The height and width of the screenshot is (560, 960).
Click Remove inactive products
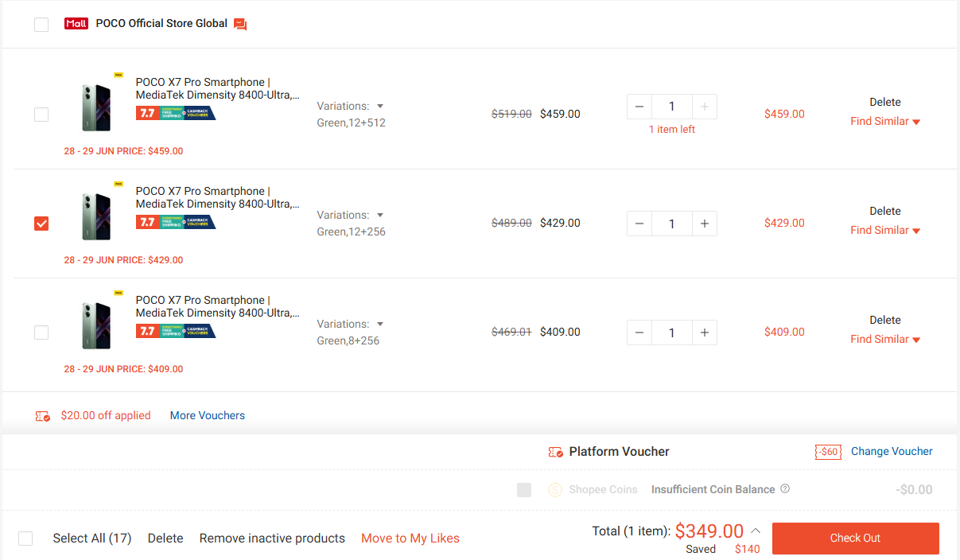click(x=272, y=539)
